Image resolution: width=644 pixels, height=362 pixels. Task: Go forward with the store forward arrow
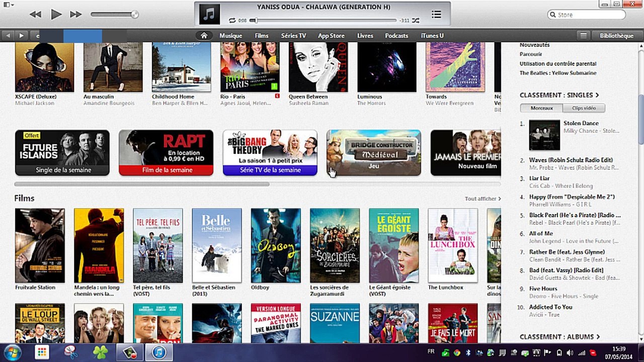click(21, 36)
